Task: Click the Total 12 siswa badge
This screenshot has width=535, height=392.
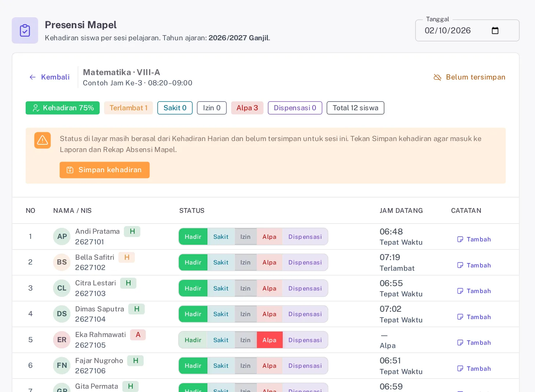Action: pyautogui.click(x=355, y=108)
